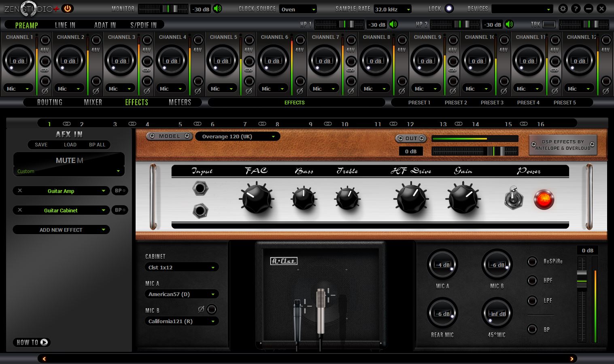Image resolution: width=614 pixels, height=364 pixels.
Task: Enable 48V phantom power on Channel 6
Action: pos(300,40)
